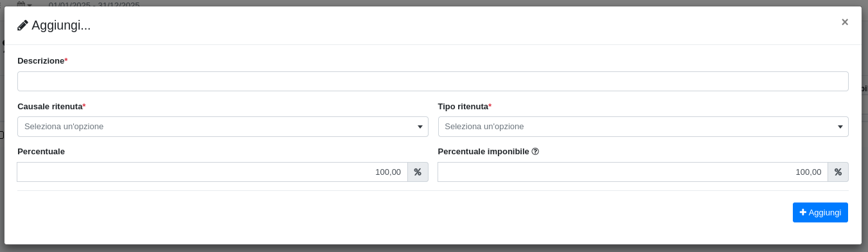Viewport: 868px width, 252px height.
Task: Click the Causale ritenuta label
Action: tap(50, 106)
